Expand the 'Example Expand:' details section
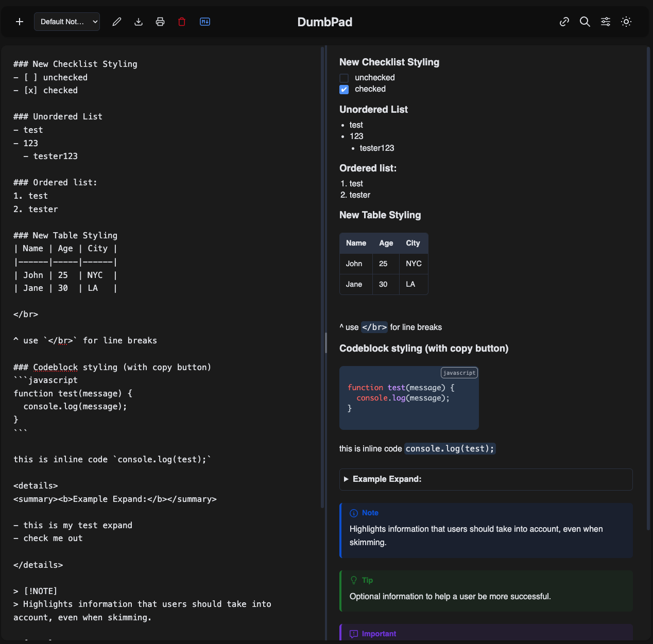Viewport: 653px width, 644px height. 486,479
